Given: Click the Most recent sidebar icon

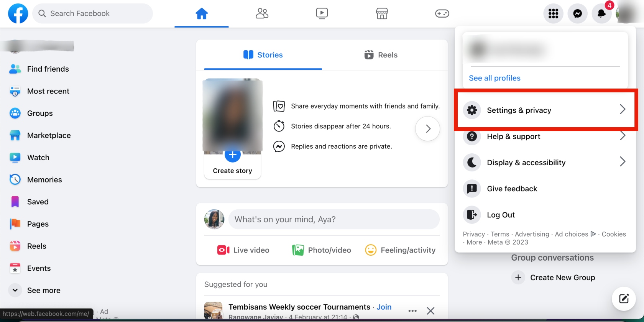Looking at the screenshot, I should tap(15, 91).
